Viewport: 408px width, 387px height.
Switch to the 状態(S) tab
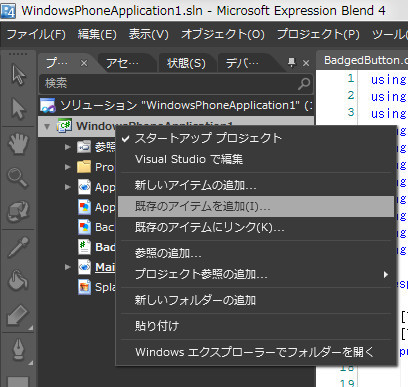[x=186, y=63]
